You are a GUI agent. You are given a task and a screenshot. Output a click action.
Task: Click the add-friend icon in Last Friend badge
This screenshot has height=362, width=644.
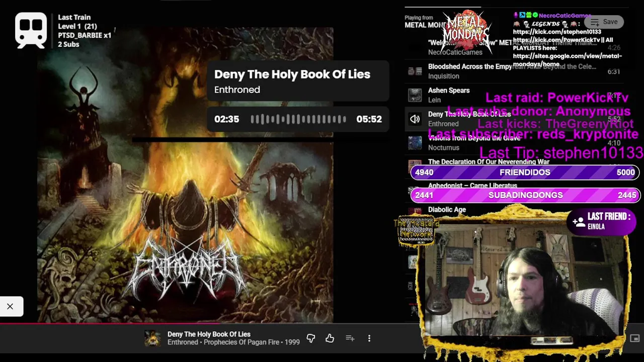tap(579, 221)
